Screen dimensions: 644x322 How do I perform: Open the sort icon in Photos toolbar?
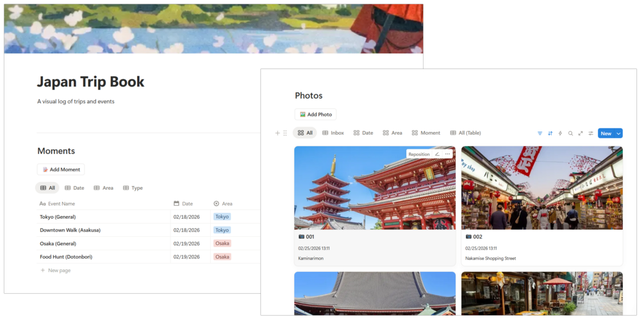[550, 133]
